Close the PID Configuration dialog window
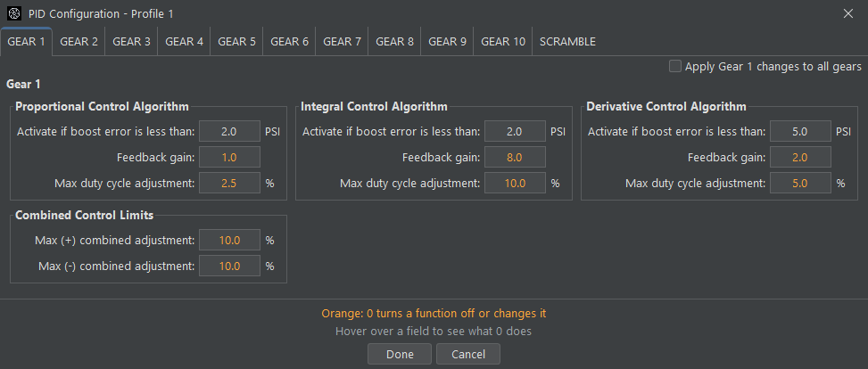Viewport: 868px width, 369px height. tap(848, 14)
